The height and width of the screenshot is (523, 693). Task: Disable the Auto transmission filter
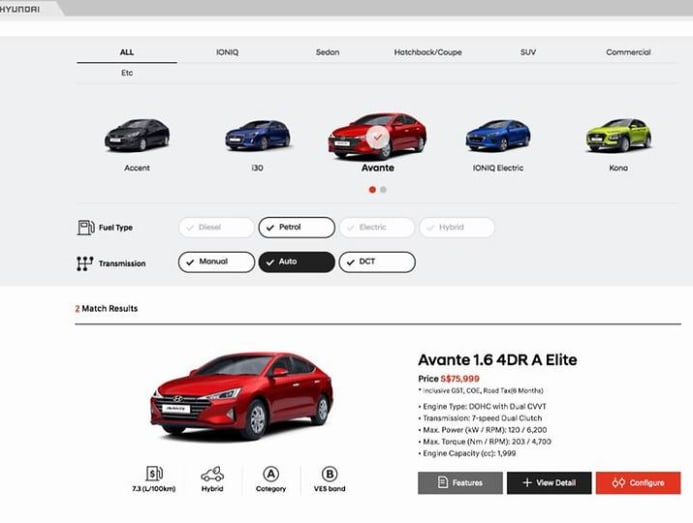click(x=296, y=262)
